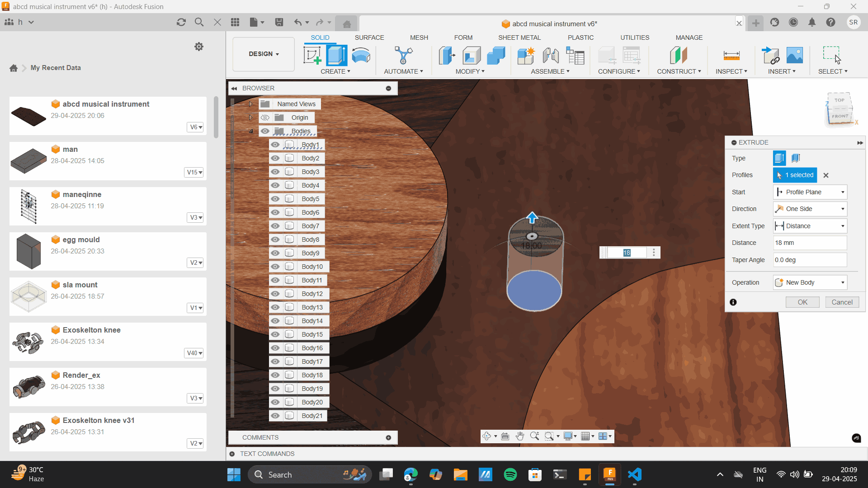Open the DESIGN workspace dropdown
The image size is (868, 488).
(x=264, y=54)
